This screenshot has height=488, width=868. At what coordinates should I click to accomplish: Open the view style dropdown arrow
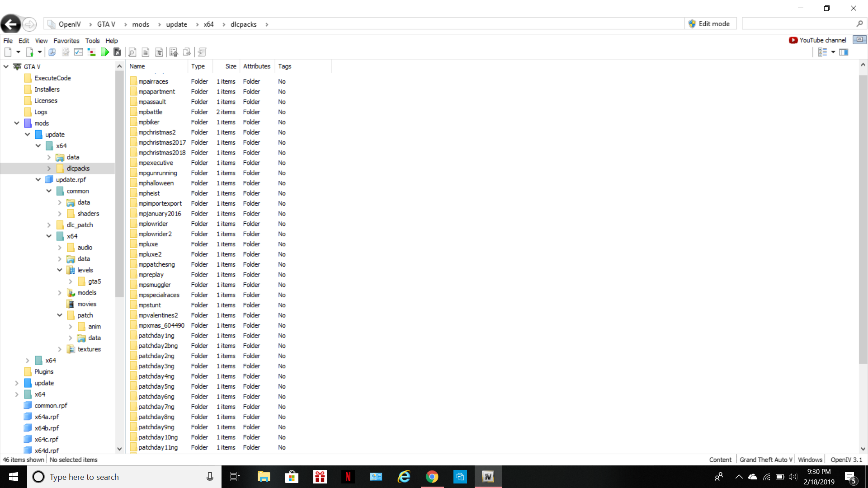pos(833,52)
